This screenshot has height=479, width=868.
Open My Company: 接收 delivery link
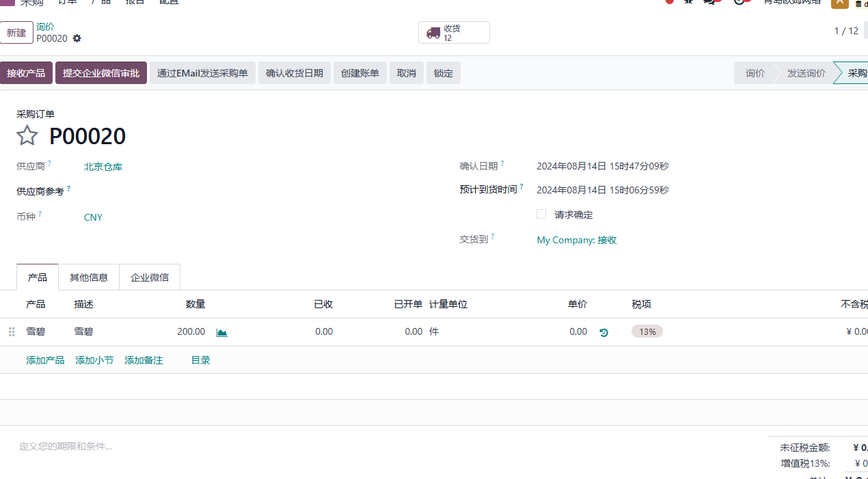click(577, 240)
